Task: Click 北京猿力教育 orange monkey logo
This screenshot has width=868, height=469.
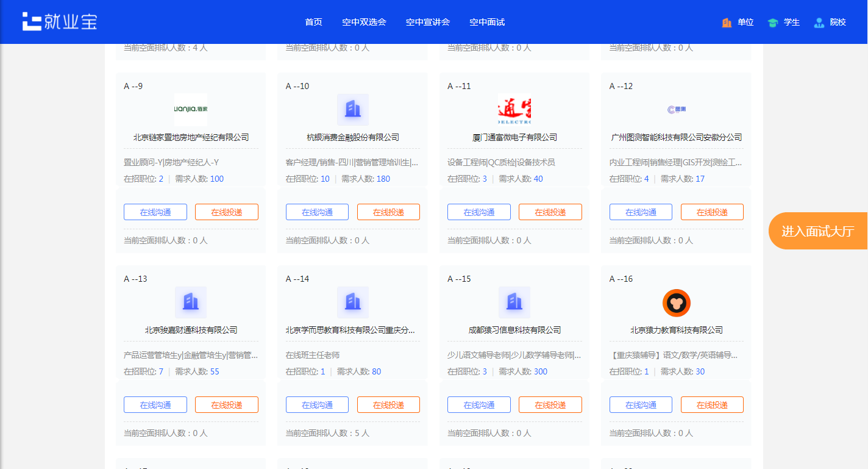Action: pos(676,303)
